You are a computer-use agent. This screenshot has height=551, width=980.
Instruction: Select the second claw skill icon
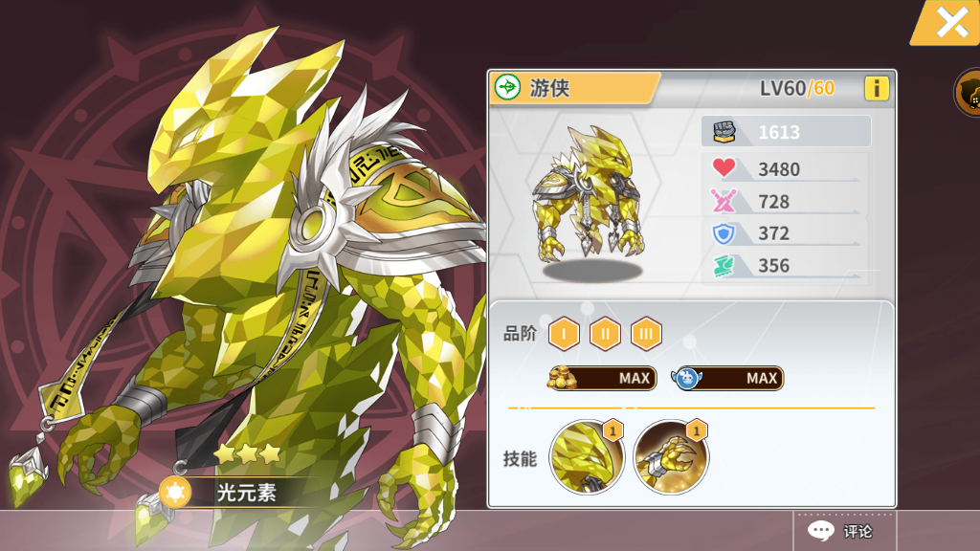tap(671, 456)
